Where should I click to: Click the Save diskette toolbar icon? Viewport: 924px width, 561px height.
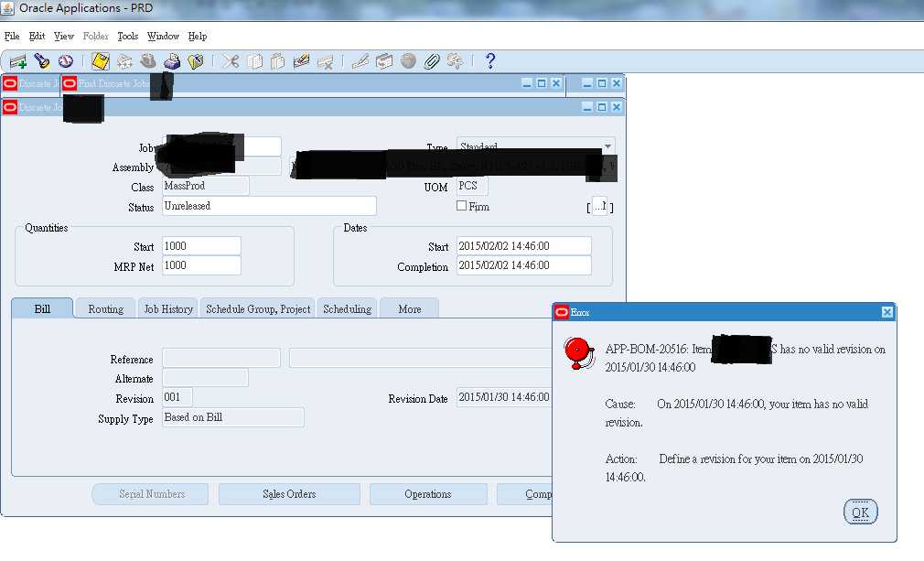point(101,61)
